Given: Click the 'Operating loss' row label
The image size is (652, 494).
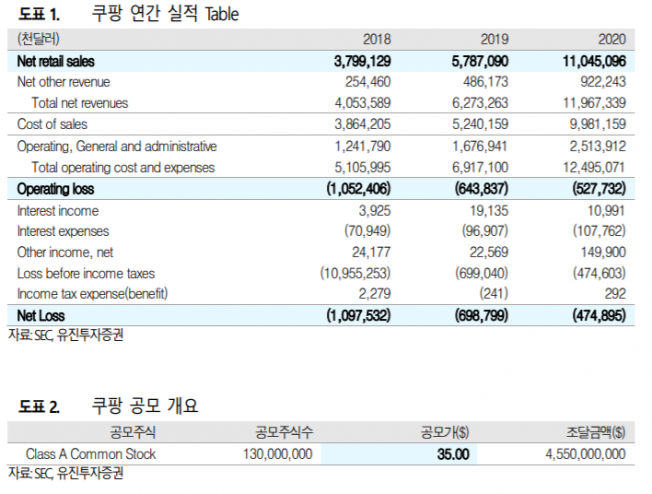Looking at the screenshot, I should 56,189.
